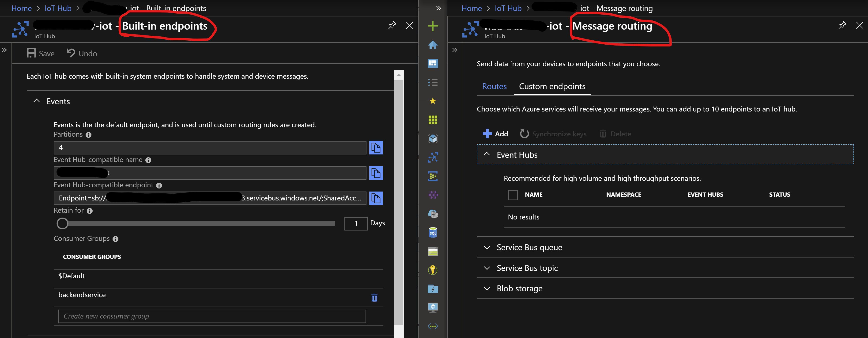Pin the Built-in endpoints blade

(x=392, y=25)
